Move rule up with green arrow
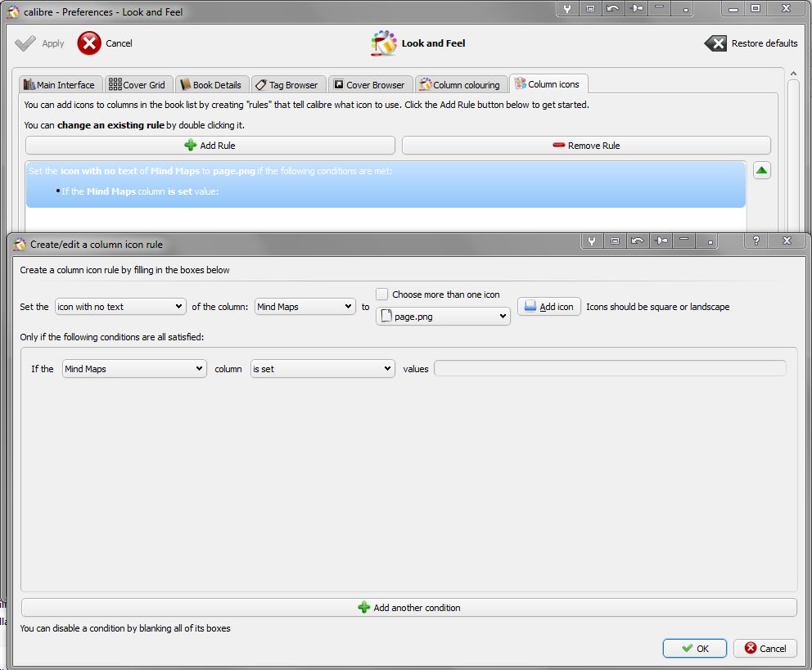The width and height of the screenshot is (812, 670). pyautogui.click(x=761, y=170)
